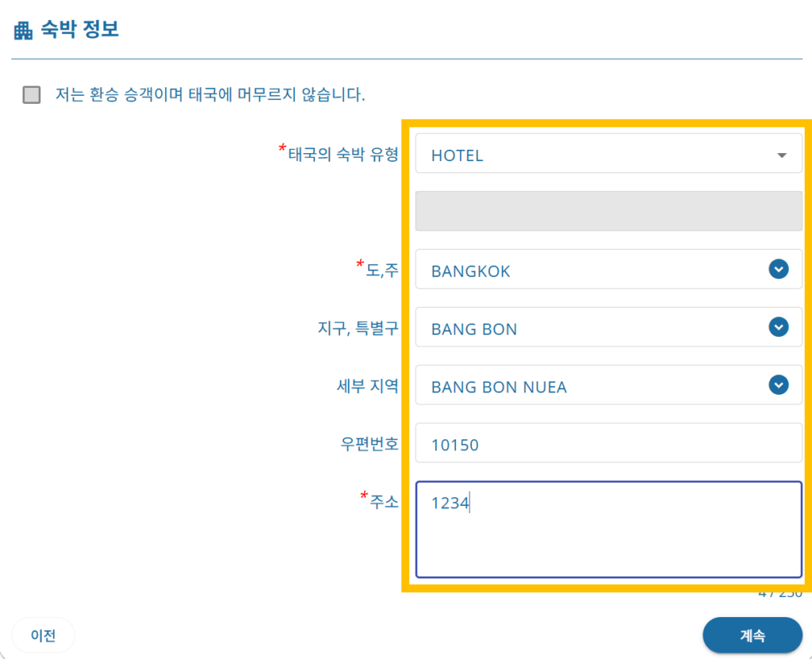Click the address character counter

(779, 593)
